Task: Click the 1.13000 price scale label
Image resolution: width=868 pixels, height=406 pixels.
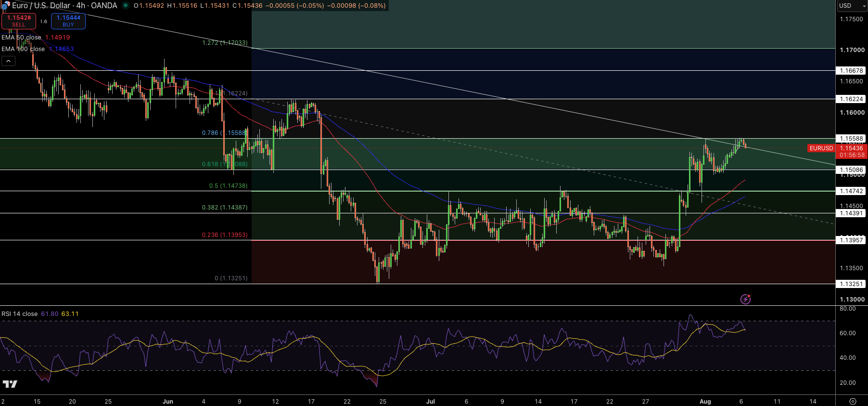Action: point(851,300)
